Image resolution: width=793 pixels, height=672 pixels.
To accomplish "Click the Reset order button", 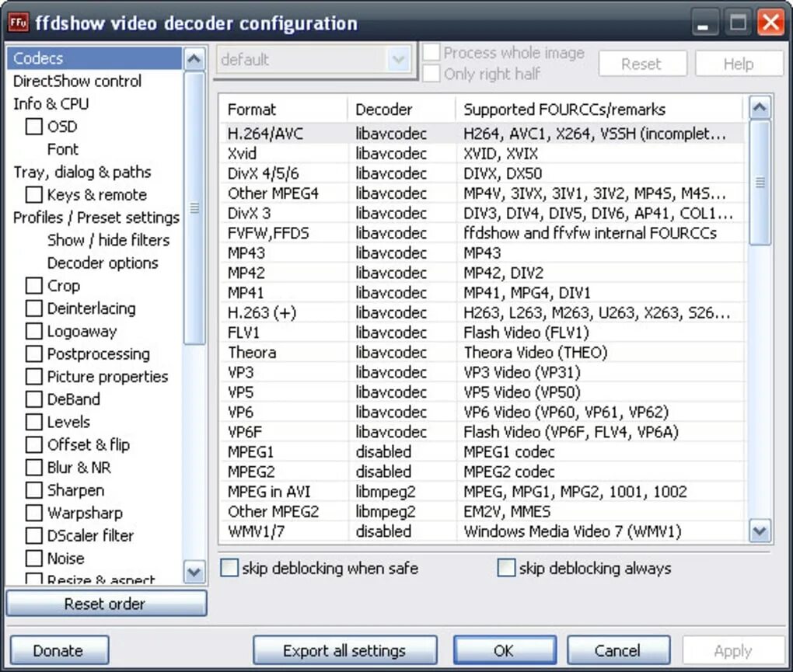I will [x=107, y=604].
